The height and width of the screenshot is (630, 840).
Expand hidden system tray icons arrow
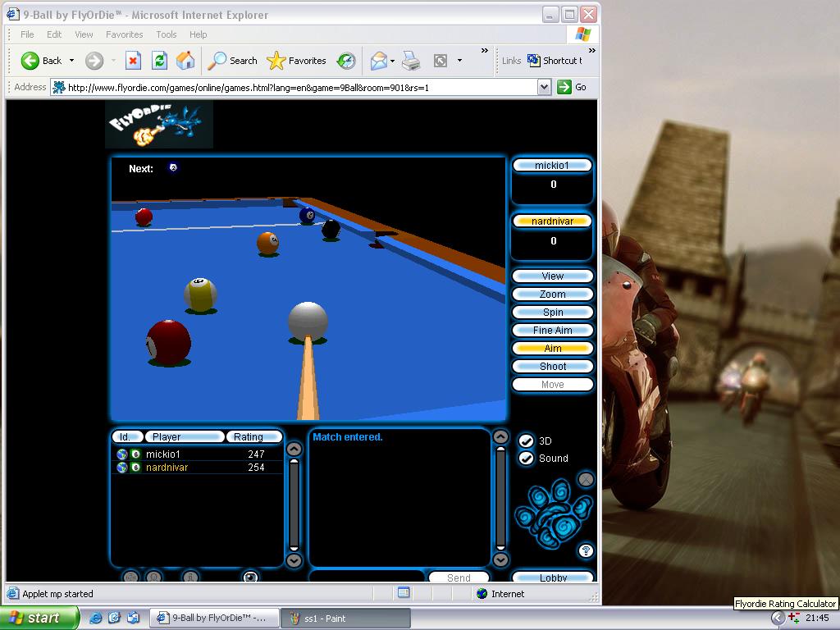778,619
